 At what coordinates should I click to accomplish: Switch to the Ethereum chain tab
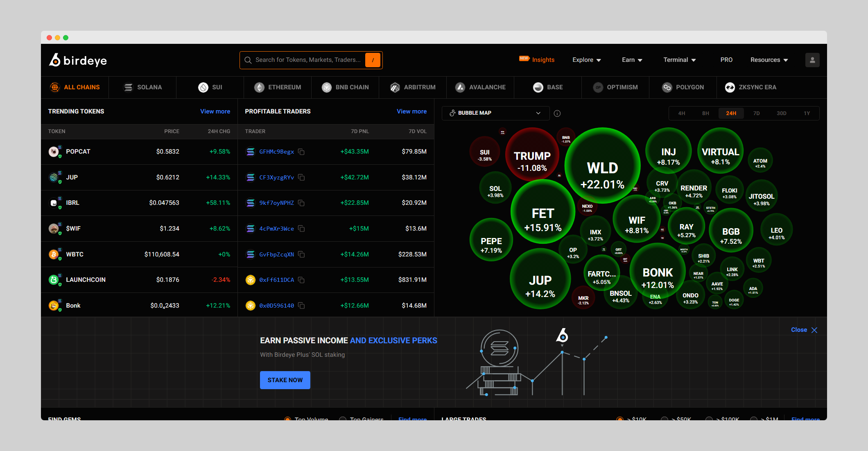point(278,87)
